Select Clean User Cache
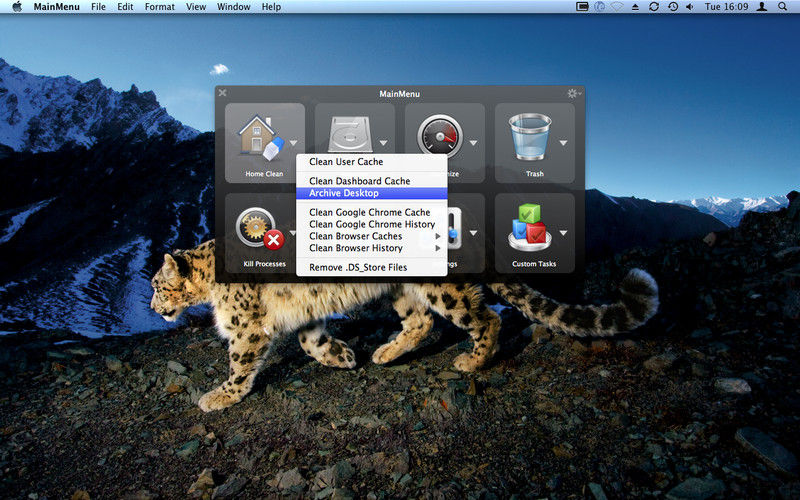Screen dimensions: 800x500 pos(371,162)
